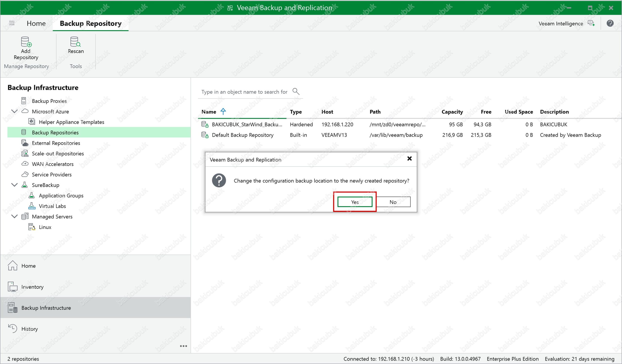Click the Home house icon in navigation
This screenshot has height=364, width=622.
[x=13, y=266]
